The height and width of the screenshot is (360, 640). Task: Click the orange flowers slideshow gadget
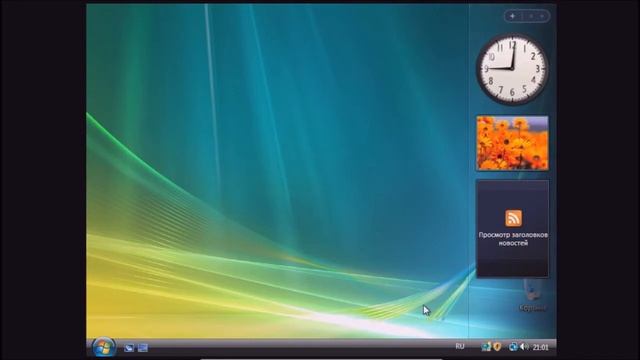pos(512,143)
